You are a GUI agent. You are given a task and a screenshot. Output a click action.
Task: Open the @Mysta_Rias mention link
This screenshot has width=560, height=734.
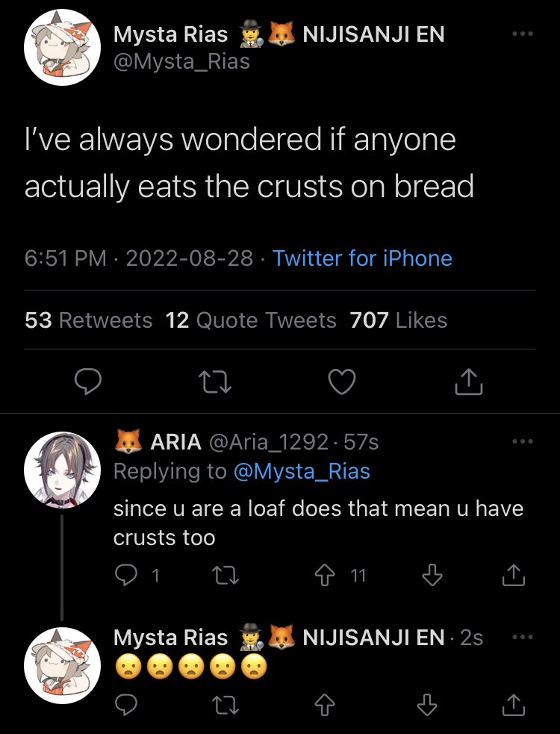(302, 471)
